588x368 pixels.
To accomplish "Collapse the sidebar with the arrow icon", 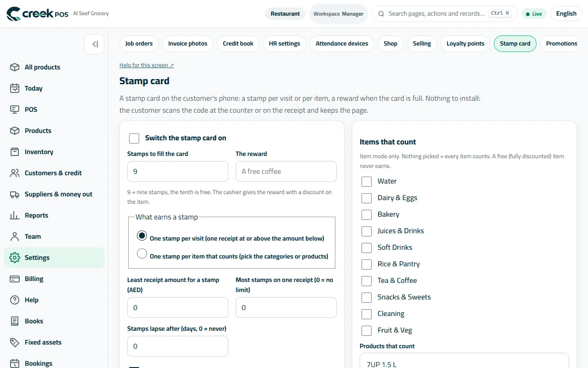I will [95, 44].
